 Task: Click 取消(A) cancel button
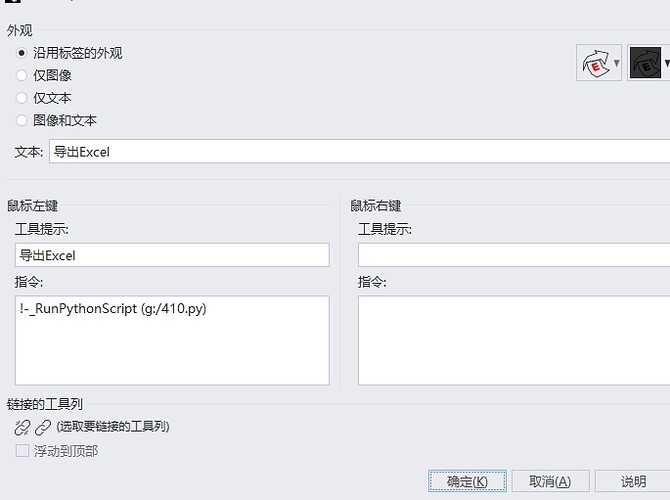550,482
